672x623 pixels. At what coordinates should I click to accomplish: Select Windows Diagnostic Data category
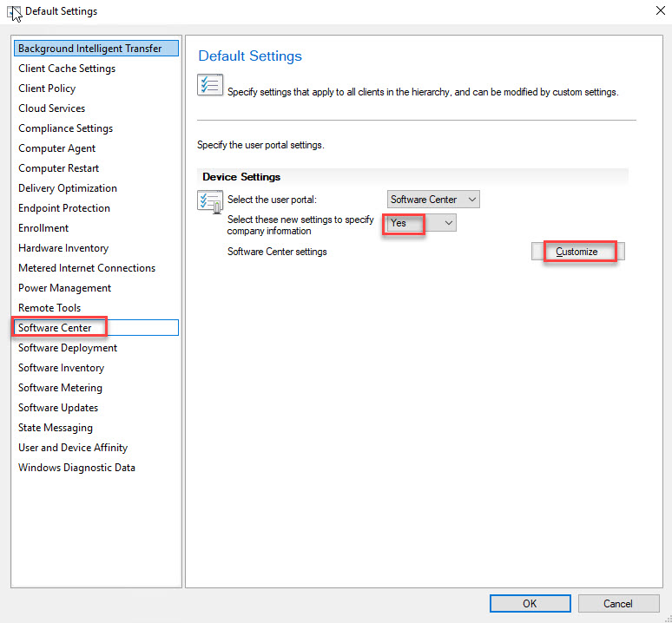coord(76,468)
